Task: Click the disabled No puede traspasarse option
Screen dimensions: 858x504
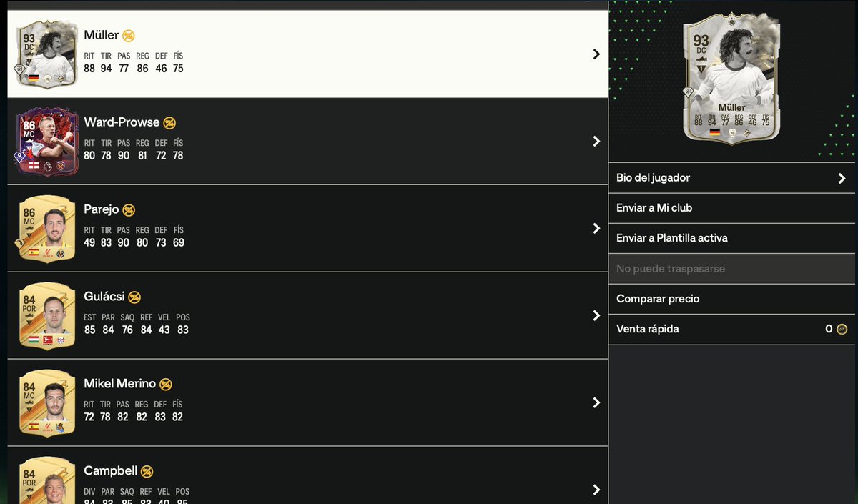Action: click(x=731, y=269)
